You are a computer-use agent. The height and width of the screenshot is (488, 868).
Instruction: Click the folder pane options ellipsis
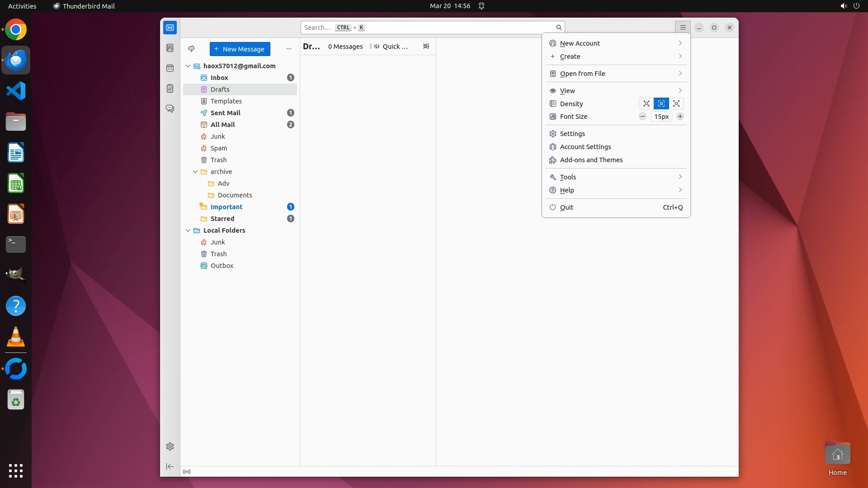(289, 49)
